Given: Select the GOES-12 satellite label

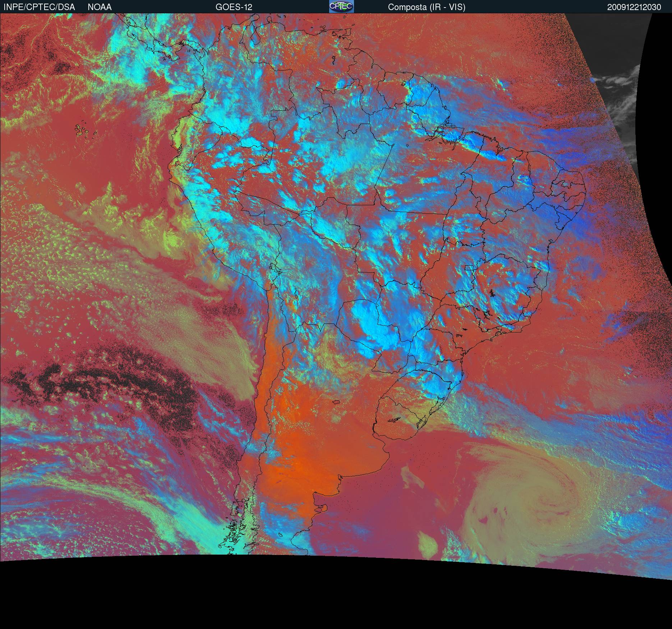Looking at the screenshot, I should [x=234, y=7].
